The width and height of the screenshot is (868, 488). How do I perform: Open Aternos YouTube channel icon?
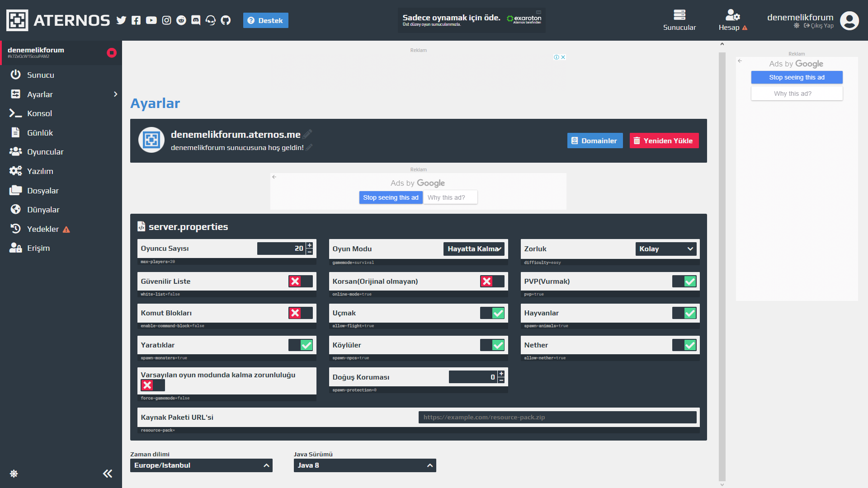click(x=151, y=20)
